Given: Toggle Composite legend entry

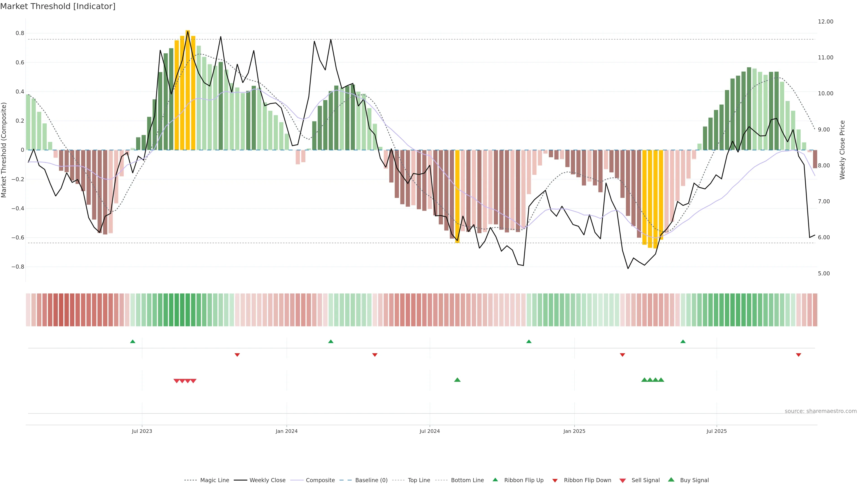Looking at the screenshot, I should tap(320, 480).
